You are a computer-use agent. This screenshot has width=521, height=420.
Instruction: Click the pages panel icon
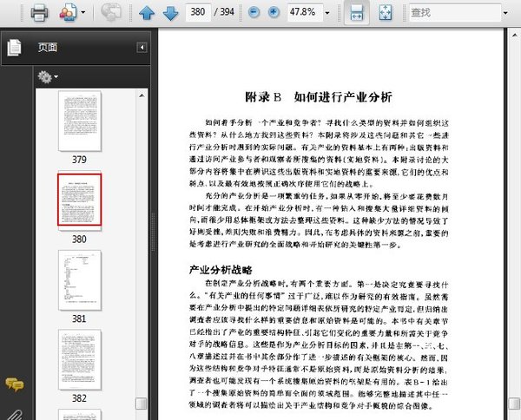(14, 48)
